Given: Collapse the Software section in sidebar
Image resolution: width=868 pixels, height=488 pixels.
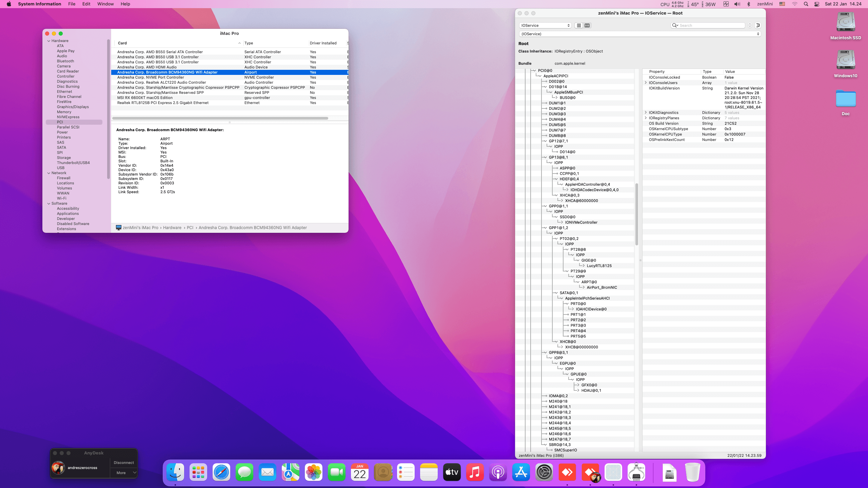Looking at the screenshot, I should [x=49, y=204].
